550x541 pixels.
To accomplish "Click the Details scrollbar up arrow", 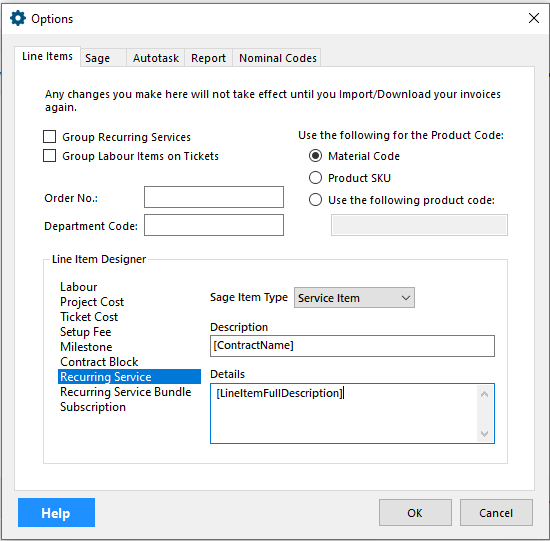I will point(484,394).
